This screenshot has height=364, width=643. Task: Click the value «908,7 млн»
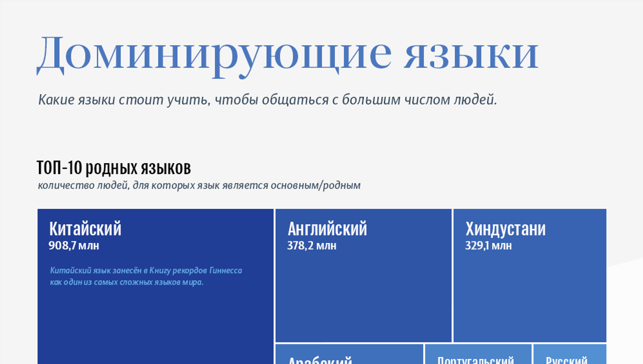74,246
